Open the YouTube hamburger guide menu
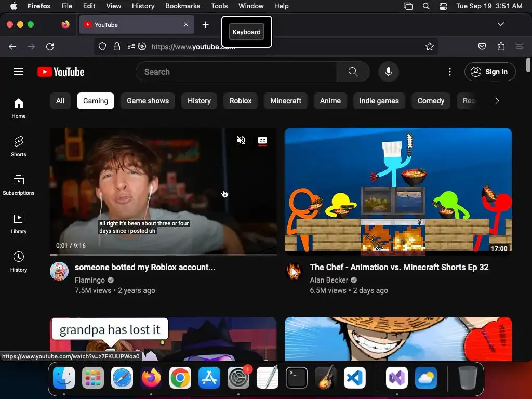 tap(19, 72)
